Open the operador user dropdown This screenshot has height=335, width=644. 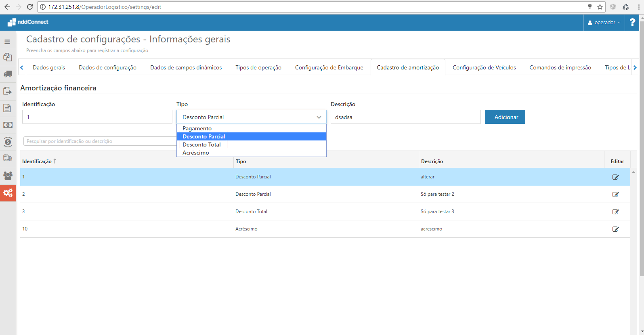point(604,23)
